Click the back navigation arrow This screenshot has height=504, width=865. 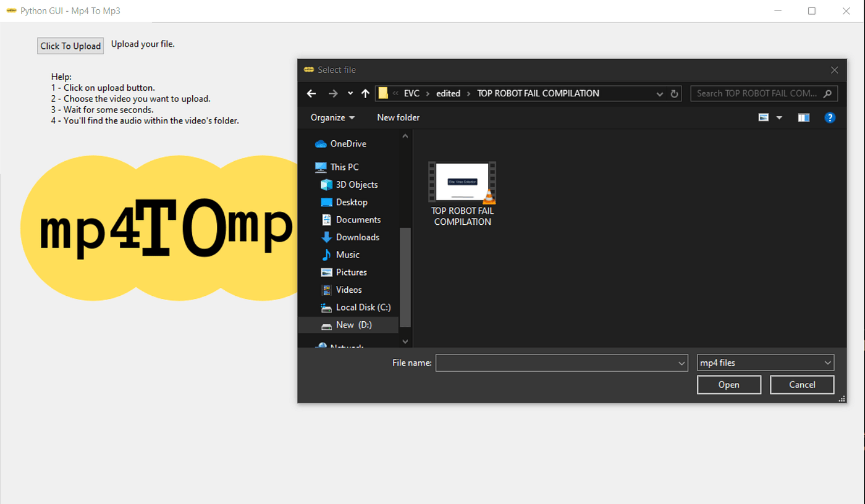tap(311, 93)
